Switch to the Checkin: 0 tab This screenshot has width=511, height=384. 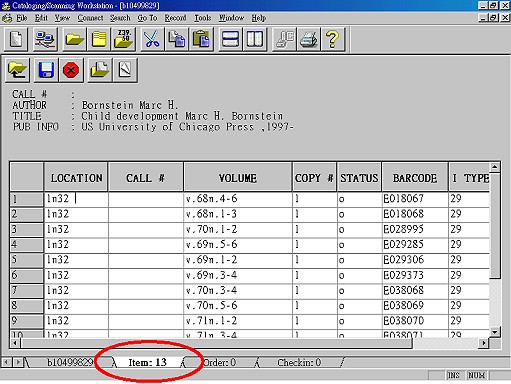[x=299, y=362]
